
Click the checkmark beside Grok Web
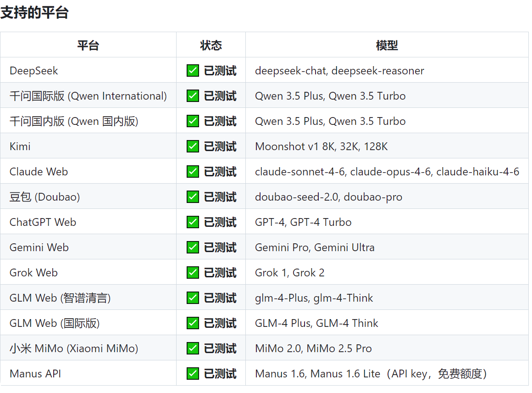point(192,272)
